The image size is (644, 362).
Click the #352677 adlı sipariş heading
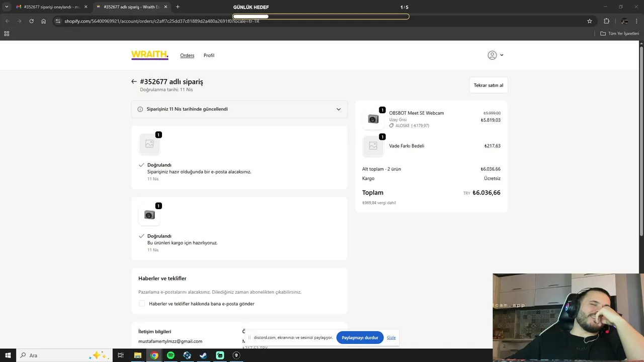(172, 81)
